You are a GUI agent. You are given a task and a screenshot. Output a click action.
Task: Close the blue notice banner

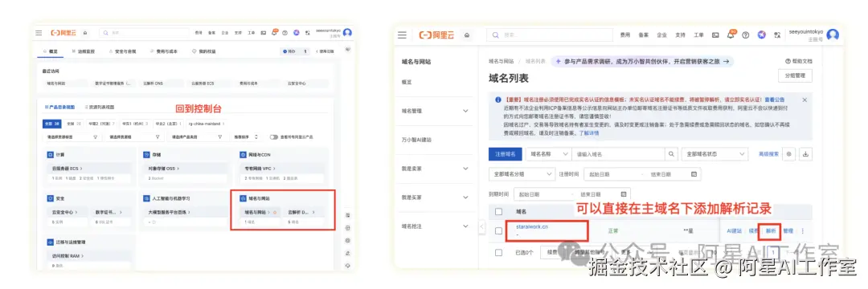coord(805,100)
